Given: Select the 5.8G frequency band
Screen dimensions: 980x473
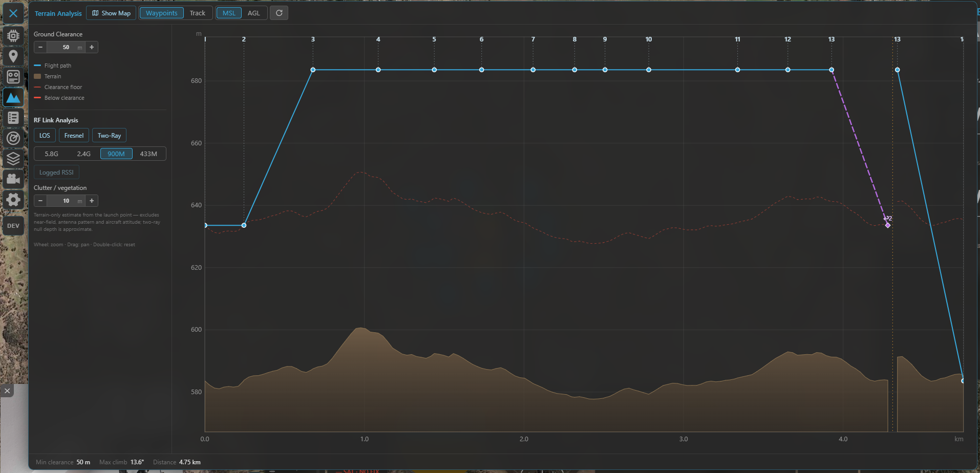Looking at the screenshot, I should 51,154.
